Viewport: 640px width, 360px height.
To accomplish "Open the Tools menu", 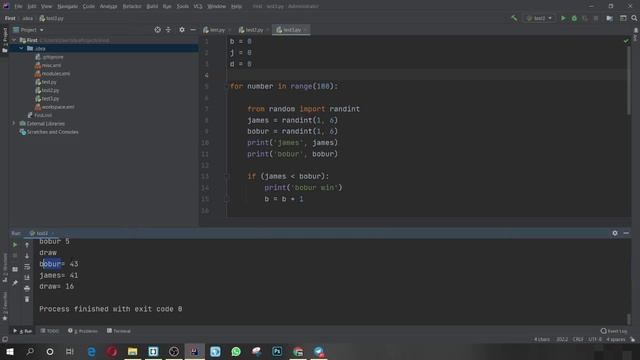I will [182, 6].
